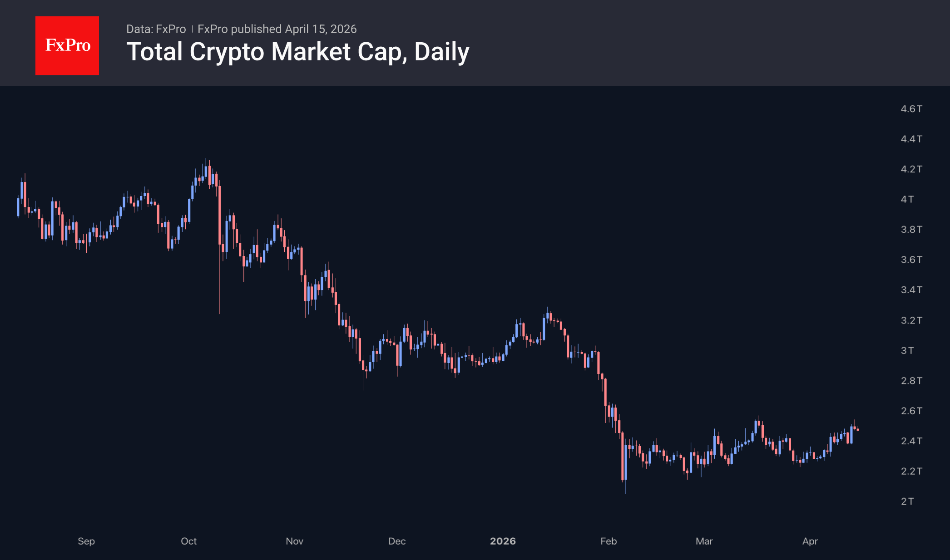Select the Sep label on time axis
The image size is (950, 560).
(86, 541)
